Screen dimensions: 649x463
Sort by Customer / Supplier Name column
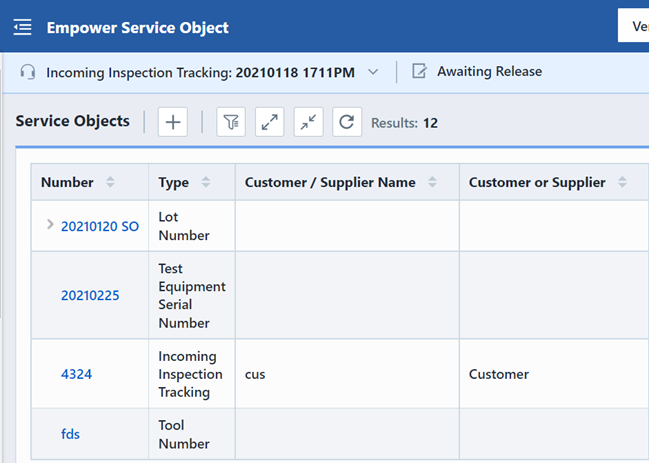(432, 183)
